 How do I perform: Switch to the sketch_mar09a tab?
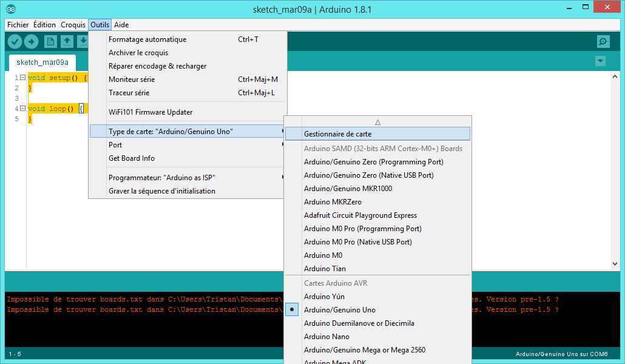point(42,62)
